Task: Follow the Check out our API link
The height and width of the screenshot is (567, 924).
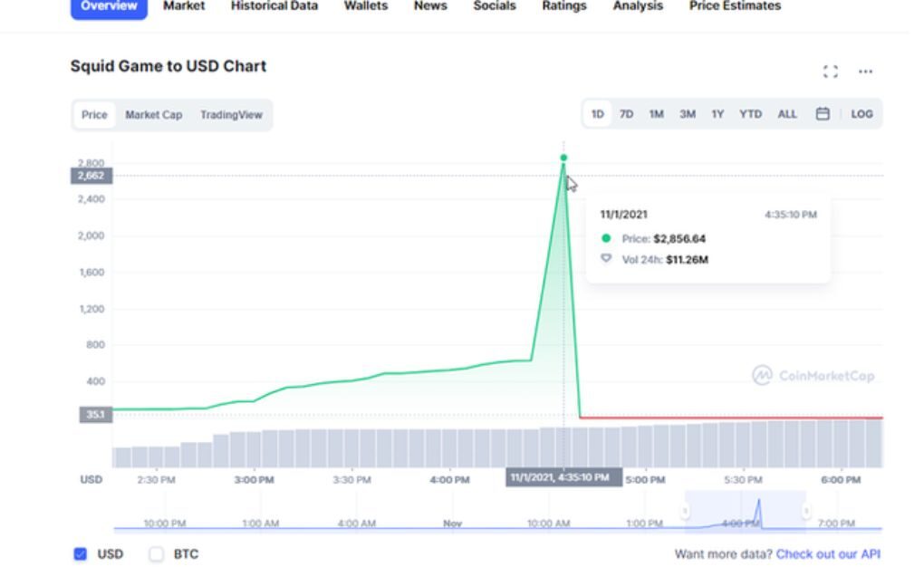Action: click(x=827, y=553)
